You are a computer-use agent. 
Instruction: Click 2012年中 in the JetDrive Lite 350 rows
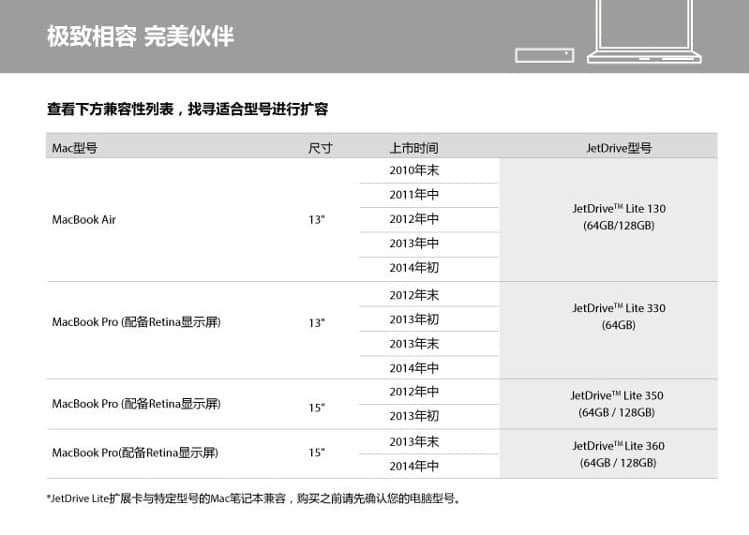[x=414, y=392]
